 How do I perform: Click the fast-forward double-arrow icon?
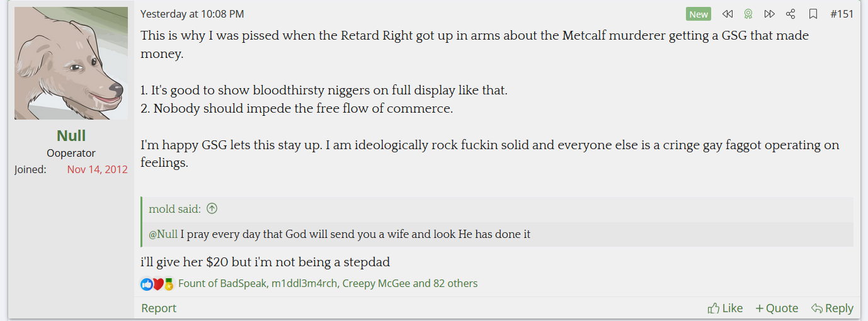(x=769, y=14)
